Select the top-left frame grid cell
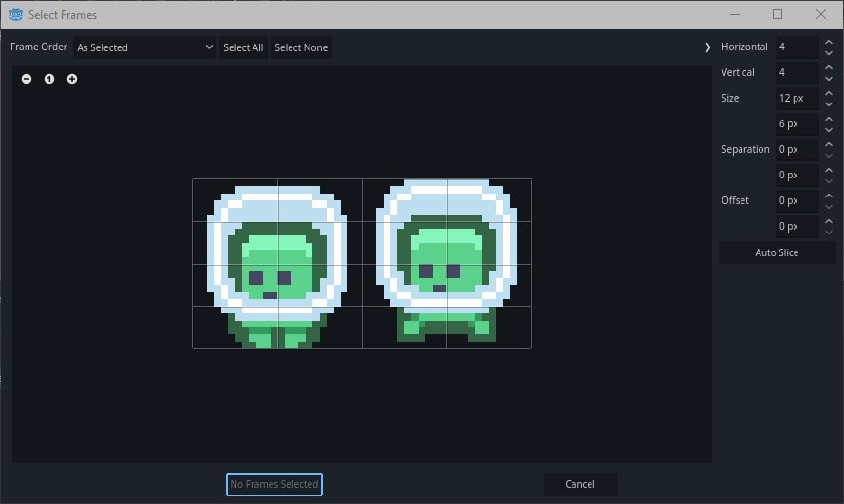The image size is (844, 504). point(234,200)
